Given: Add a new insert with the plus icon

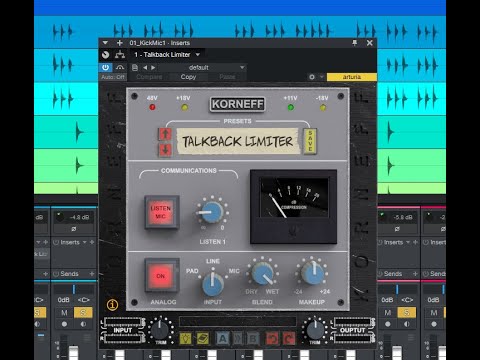Looking at the screenshot, I should pos(119,43).
